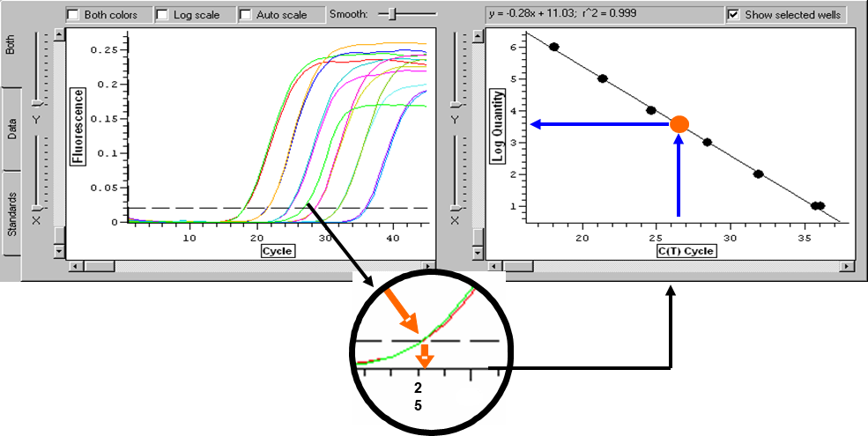Screen dimensions: 868x436
Task: Switch to the Both tab
Action: tap(11, 45)
